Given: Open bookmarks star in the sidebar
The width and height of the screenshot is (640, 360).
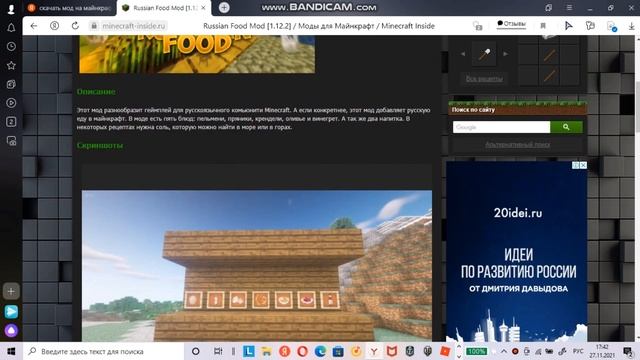Looking at the screenshot, I should [11, 65].
